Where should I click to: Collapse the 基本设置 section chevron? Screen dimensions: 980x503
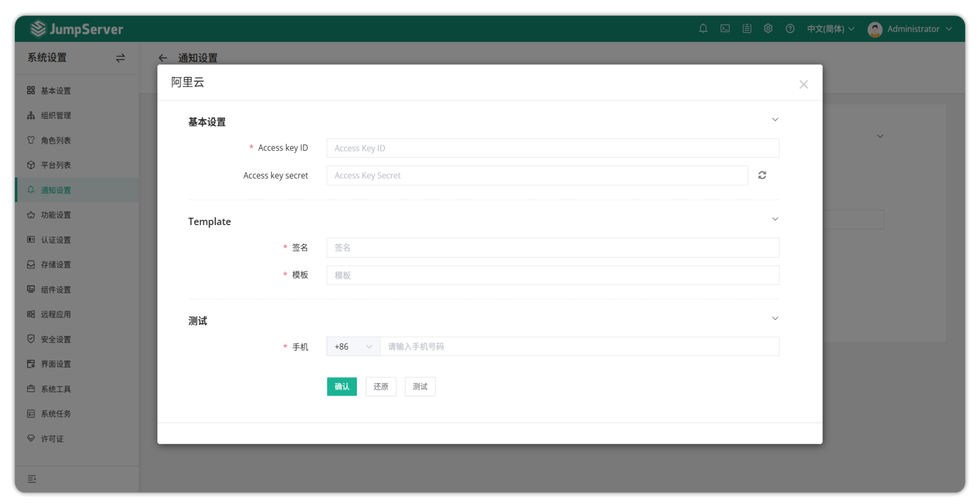click(x=775, y=120)
